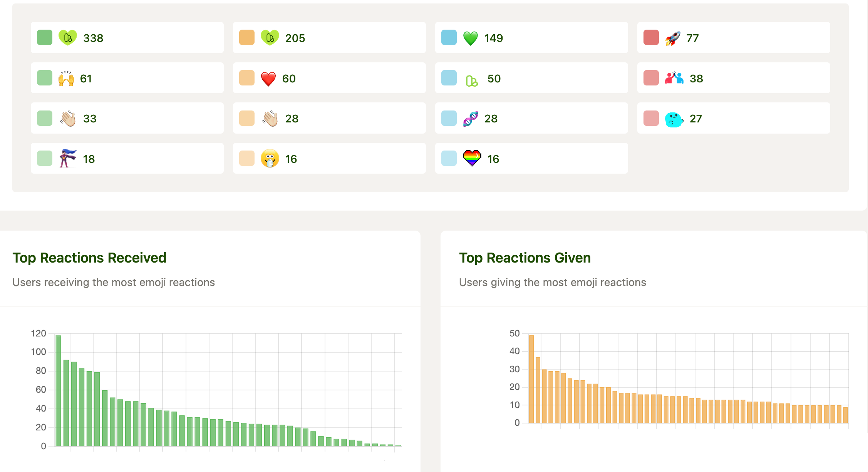The height and width of the screenshot is (472, 868).
Task: Click the second orange bar in Reactions Given
Action: click(538, 390)
